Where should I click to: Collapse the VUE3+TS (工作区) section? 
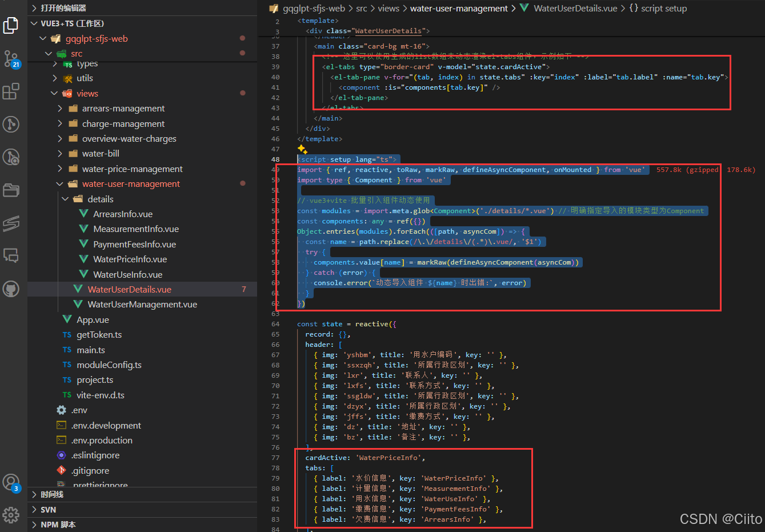coord(34,23)
